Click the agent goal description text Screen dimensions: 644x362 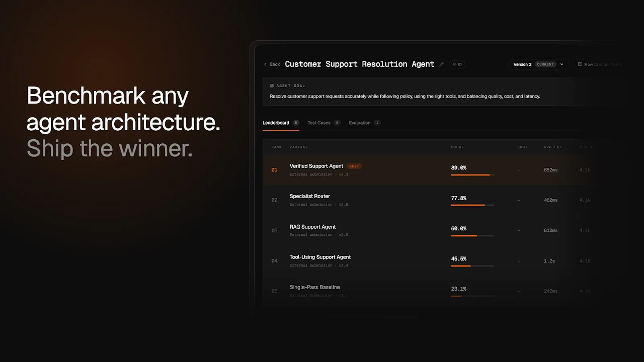(x=405, y=97)
